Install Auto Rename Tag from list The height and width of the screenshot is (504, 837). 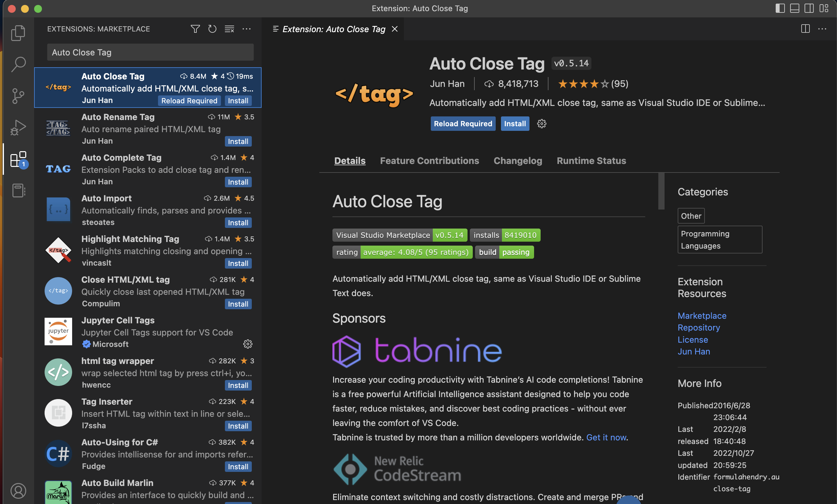pyautogui.click(x=238, y=141)
